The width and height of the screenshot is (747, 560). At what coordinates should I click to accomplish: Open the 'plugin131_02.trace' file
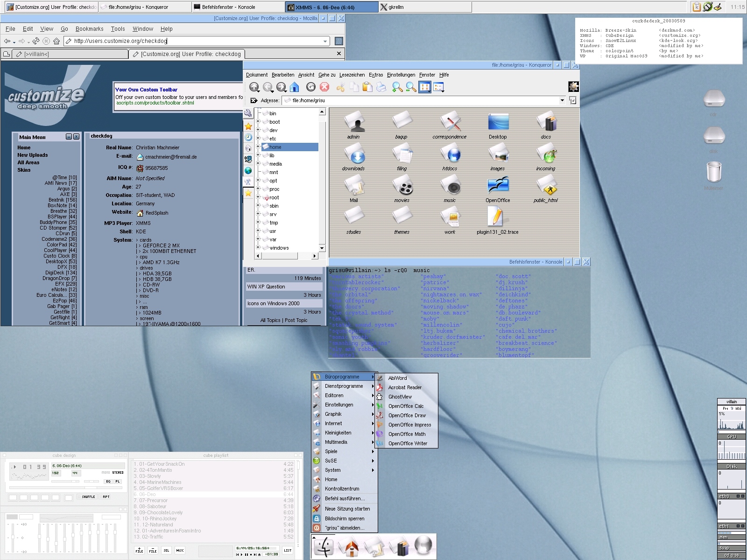click(497, 221)
